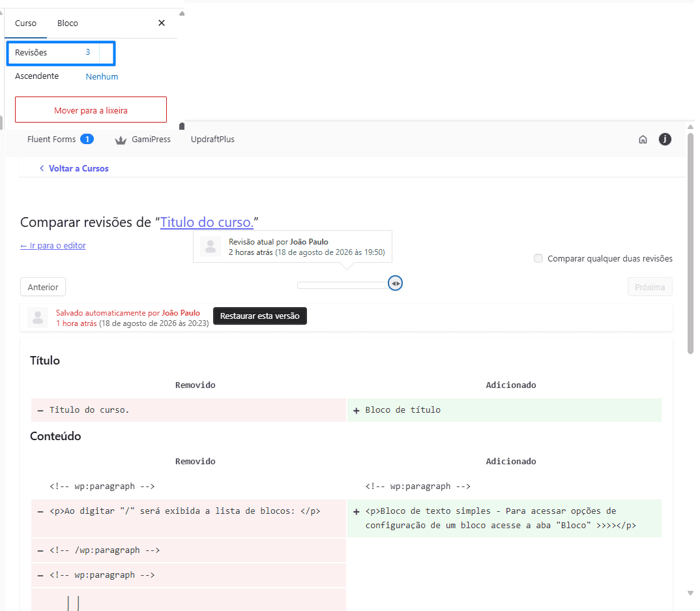Click Ir para o editor link

click(53, 246)
